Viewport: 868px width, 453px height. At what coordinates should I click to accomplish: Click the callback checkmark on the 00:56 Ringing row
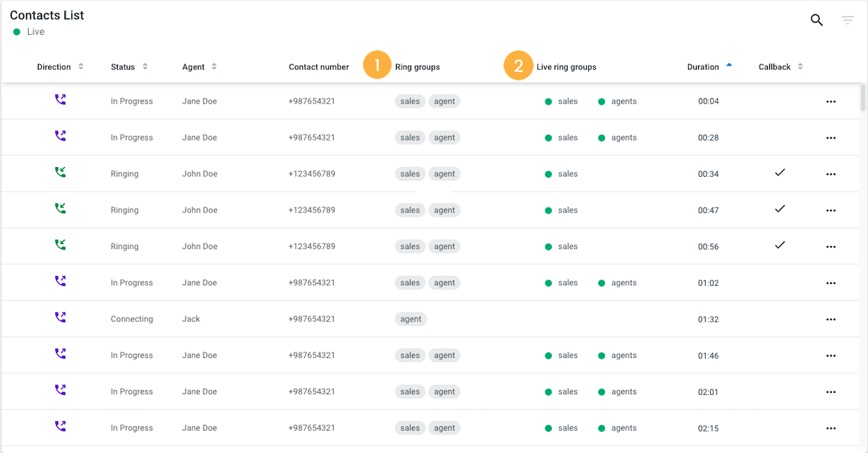pos(780,244)
